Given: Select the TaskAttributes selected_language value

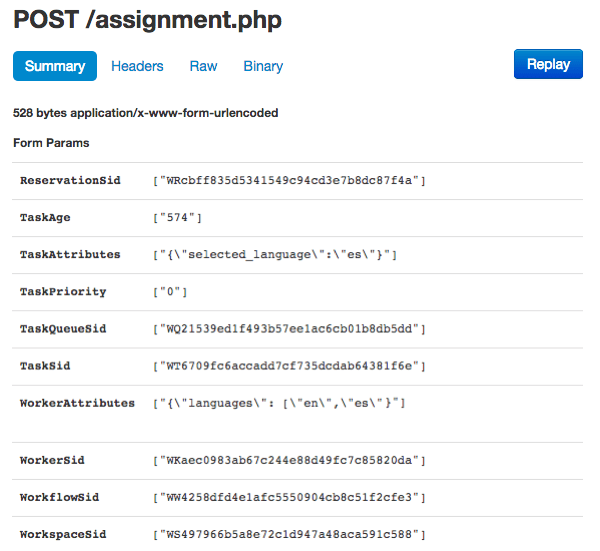Looking at the screenshot, I should [275, 255].
